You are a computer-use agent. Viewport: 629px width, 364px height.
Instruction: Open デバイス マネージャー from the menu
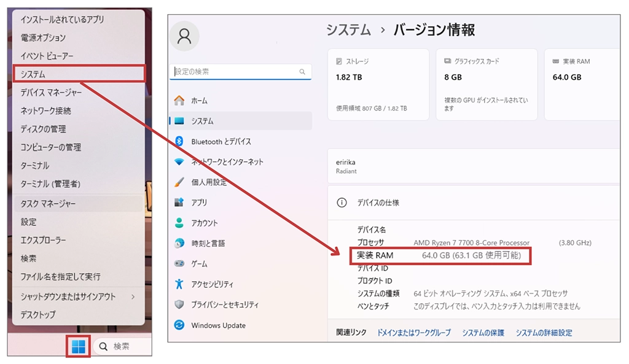click(79, 93)
